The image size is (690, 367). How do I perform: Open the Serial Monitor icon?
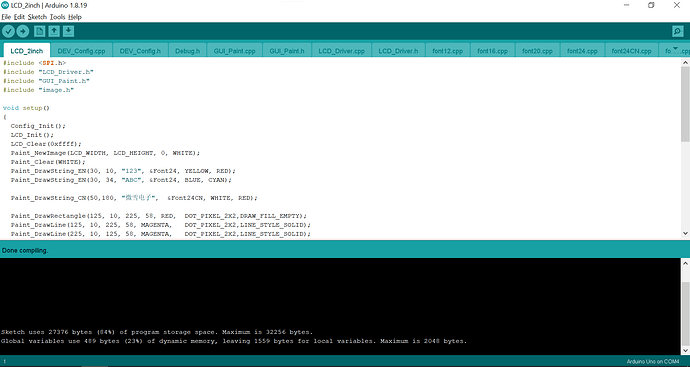pos(677,31)
